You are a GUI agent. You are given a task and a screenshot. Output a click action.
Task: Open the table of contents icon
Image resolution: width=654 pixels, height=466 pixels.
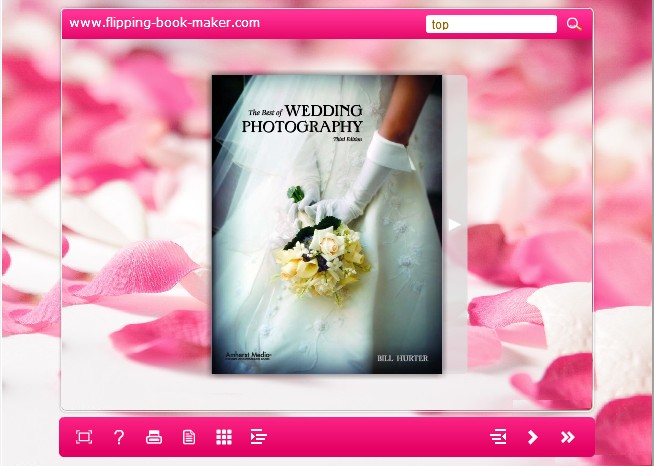(x=259, y=437)
